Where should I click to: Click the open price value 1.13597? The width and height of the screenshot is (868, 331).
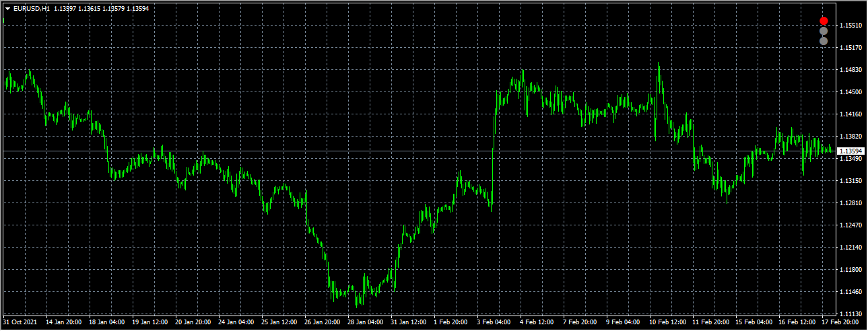[x=65, y=9]
